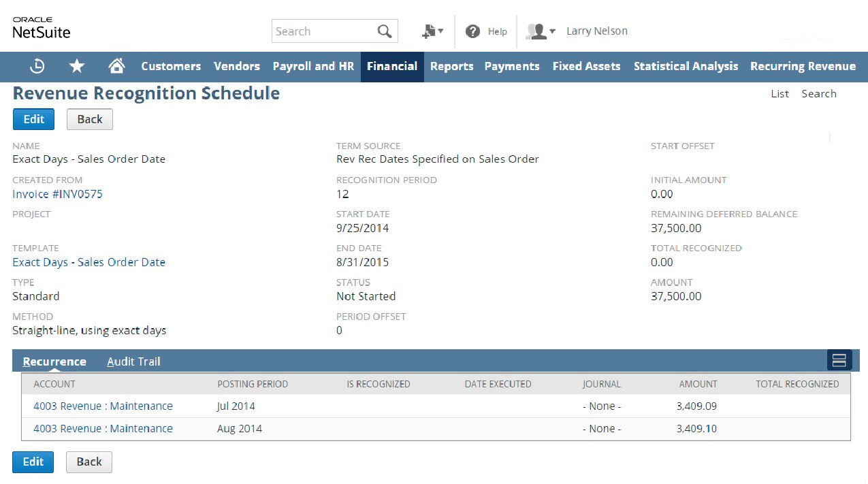Click the search magnifying glass icon
Screen dimensions: 868x484
pos(386,31)
